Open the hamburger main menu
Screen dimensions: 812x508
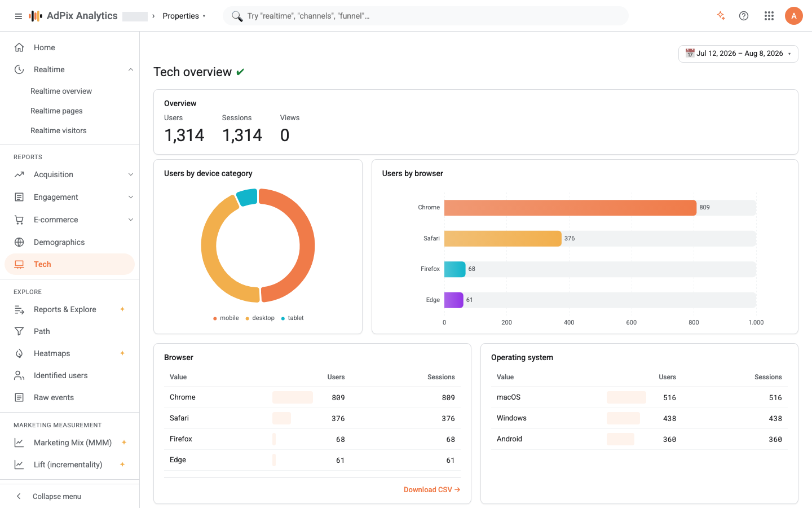(x=19, y=16)
